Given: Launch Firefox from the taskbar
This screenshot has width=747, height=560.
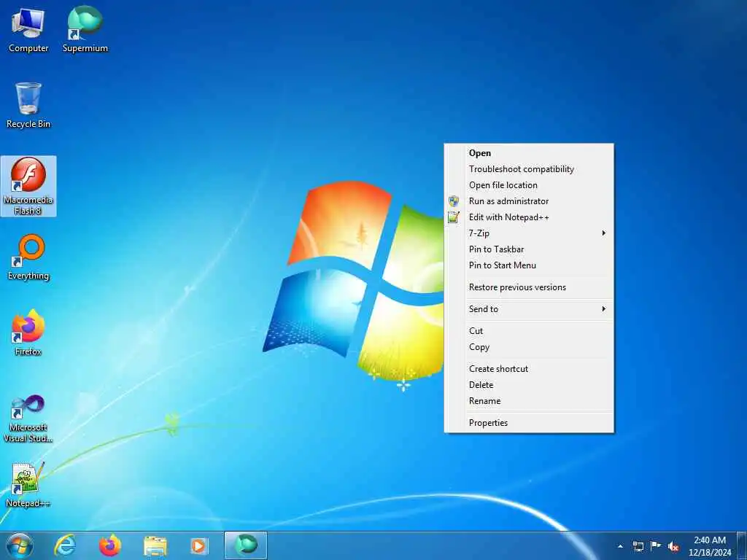Looking at the screenshot, I should coord(110,545).
